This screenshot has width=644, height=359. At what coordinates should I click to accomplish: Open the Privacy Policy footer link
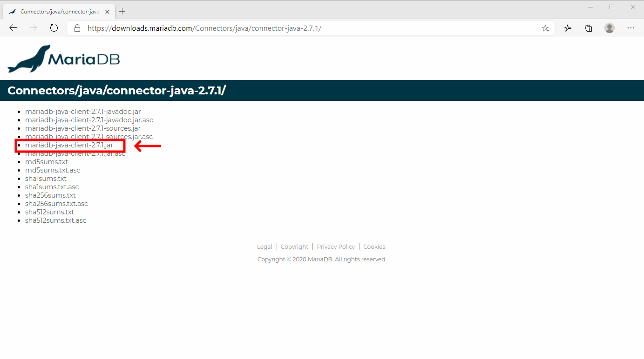[x=336, y=247]
